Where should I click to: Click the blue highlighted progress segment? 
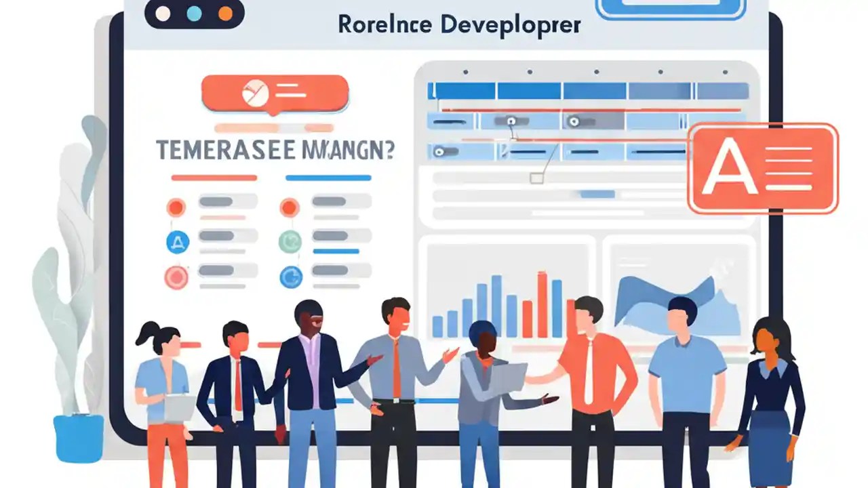pos(336,251)
